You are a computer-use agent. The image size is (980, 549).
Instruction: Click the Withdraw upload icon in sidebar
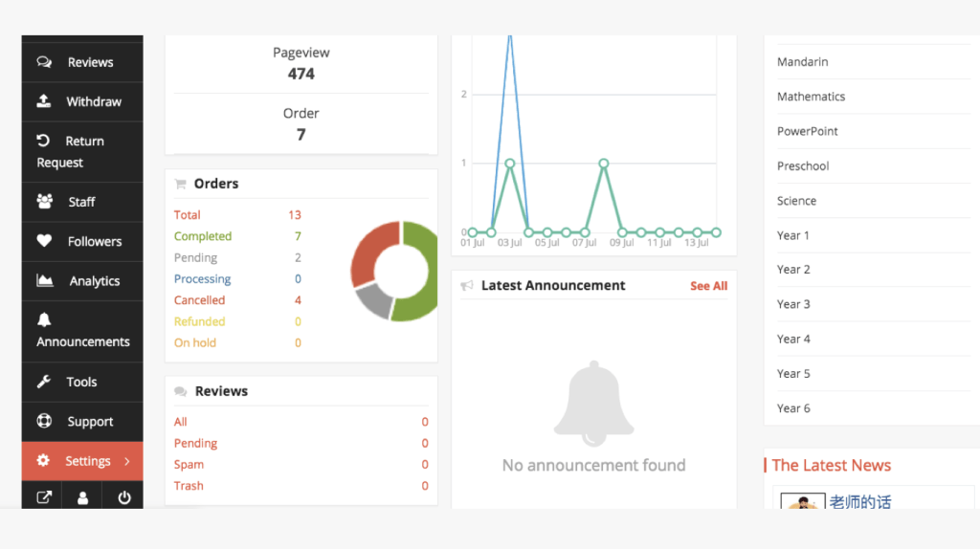click(44, 101)
